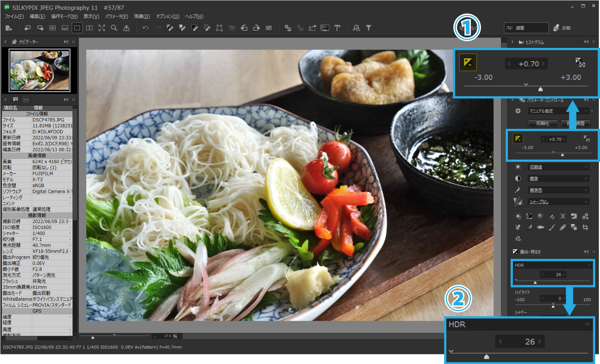Click the checkmark reservation icon

click(269, 28)
